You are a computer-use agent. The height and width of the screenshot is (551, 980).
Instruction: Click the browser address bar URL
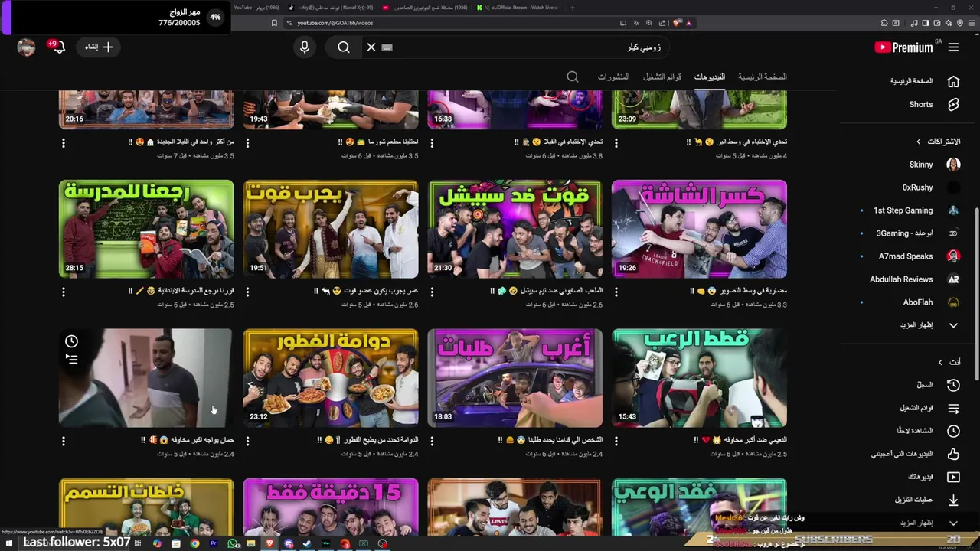pyautogui.click(x=335, y=23)
